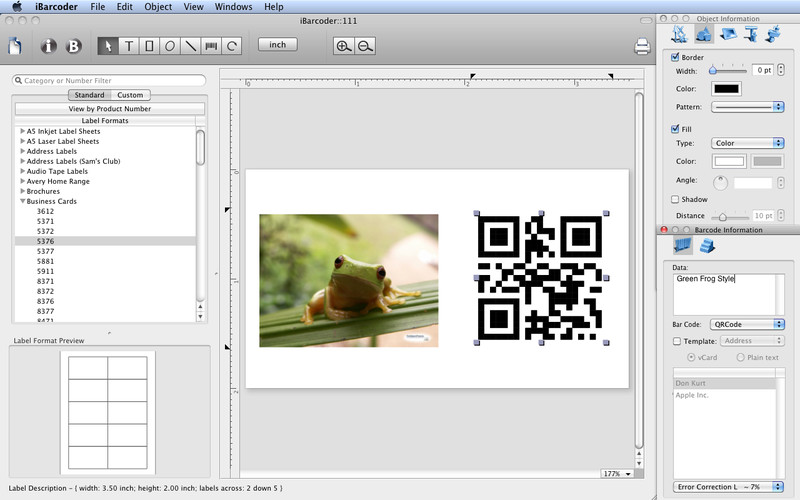
Task: Switch to the Standard tab
Action: [x=89, y=95]
